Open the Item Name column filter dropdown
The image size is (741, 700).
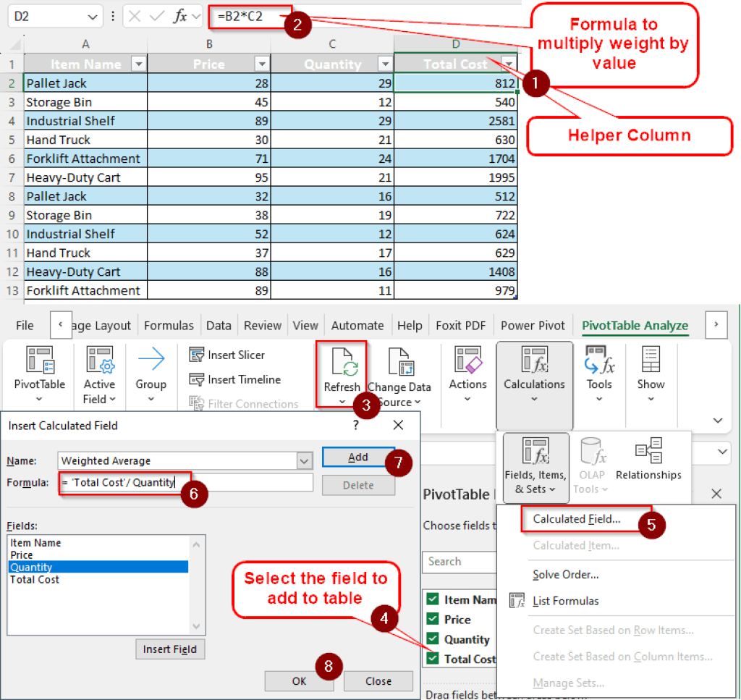click(x=138, y=64)
